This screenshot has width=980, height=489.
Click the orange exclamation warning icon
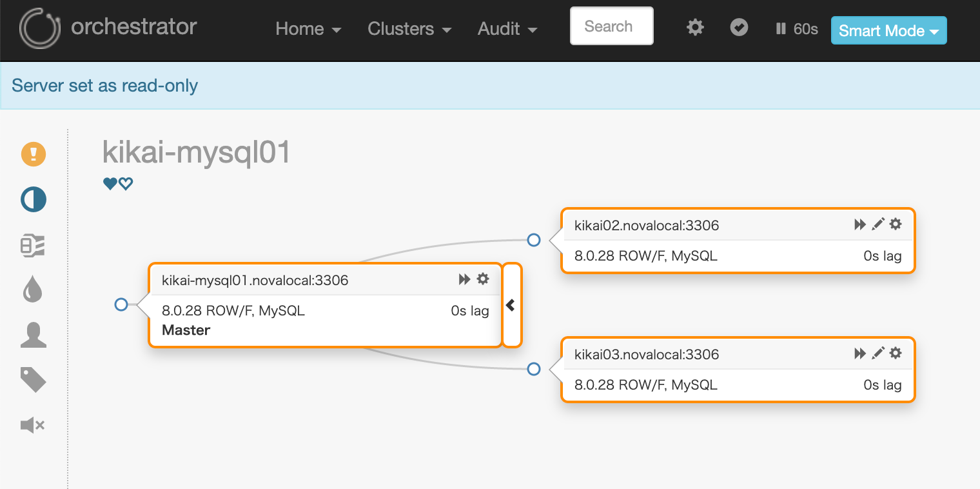tap(34, 154)
